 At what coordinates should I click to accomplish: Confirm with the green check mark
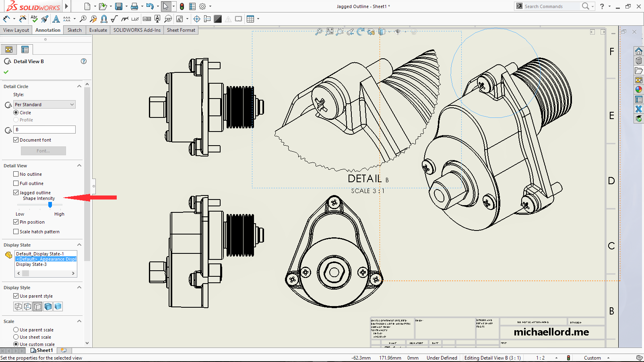pos(6,72)
